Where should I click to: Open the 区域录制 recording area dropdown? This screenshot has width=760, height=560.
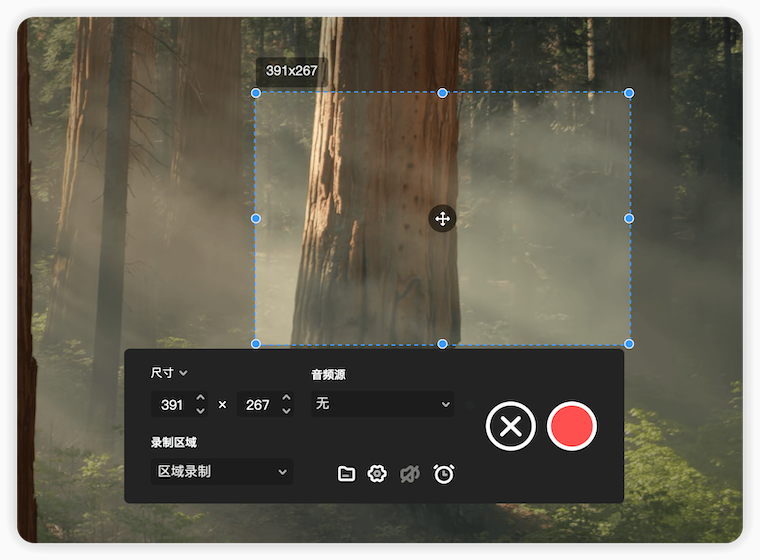pyautogui.click(x=221, y=471)
